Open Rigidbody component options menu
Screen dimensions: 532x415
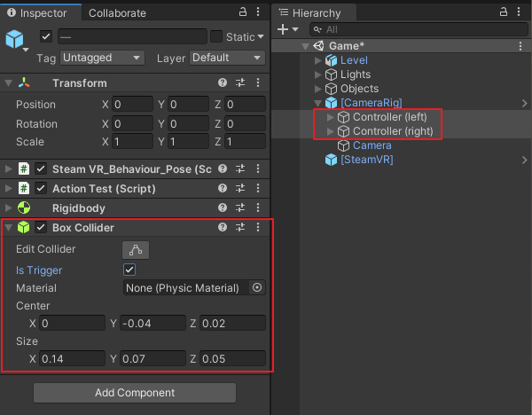click(258, 207)
